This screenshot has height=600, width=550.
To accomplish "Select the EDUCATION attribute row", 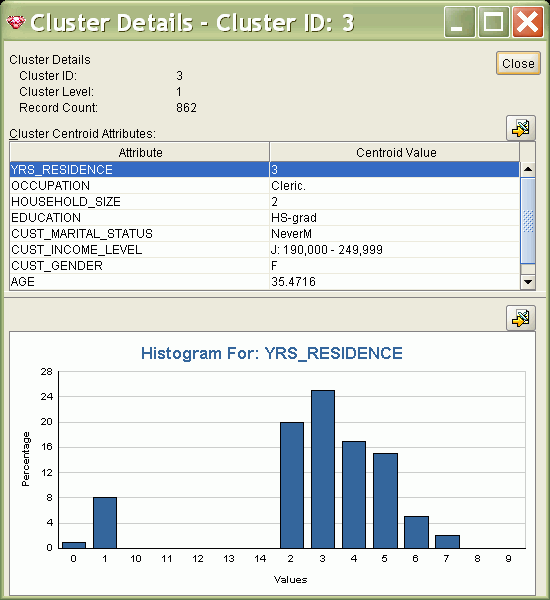I will pos(264,217).
